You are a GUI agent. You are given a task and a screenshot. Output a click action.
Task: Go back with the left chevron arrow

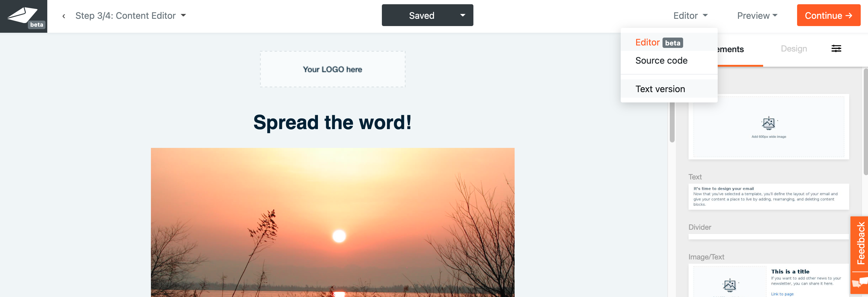(64, 16)
